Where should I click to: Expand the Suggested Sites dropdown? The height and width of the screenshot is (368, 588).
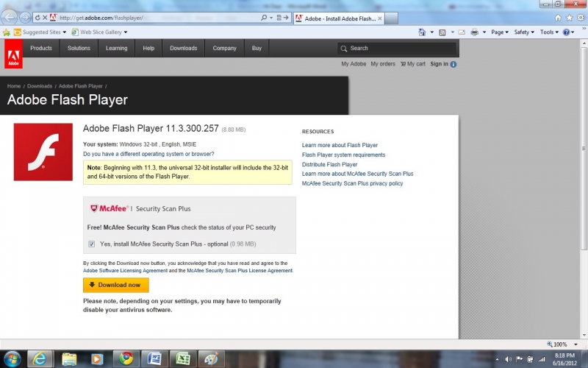coord(43,32)
